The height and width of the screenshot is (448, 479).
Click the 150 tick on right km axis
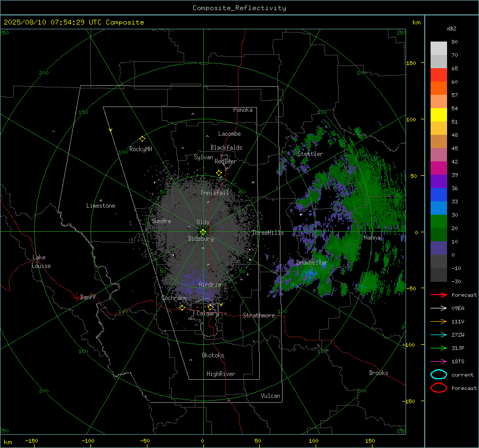411,63
